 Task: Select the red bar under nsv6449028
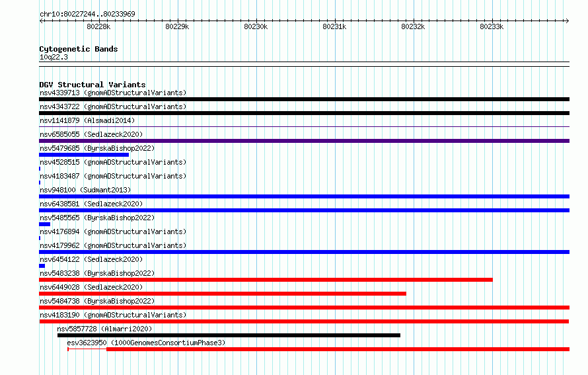click(223, 294)
